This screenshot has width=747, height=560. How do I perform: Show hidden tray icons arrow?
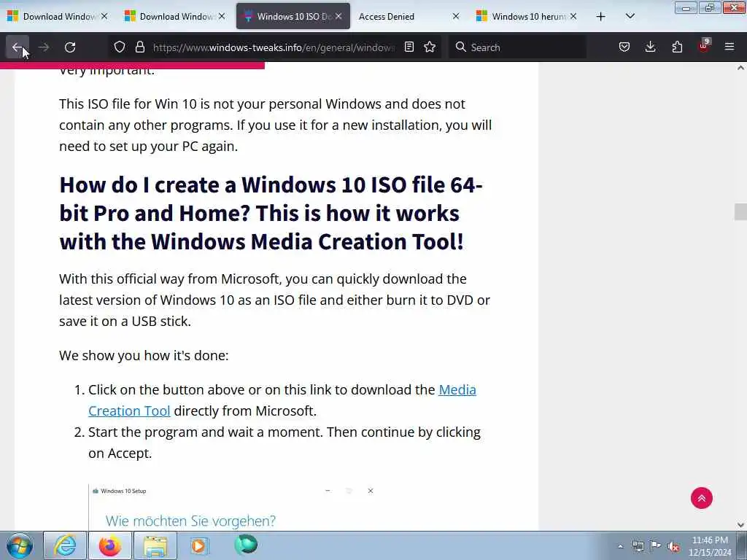click(620, 547)
